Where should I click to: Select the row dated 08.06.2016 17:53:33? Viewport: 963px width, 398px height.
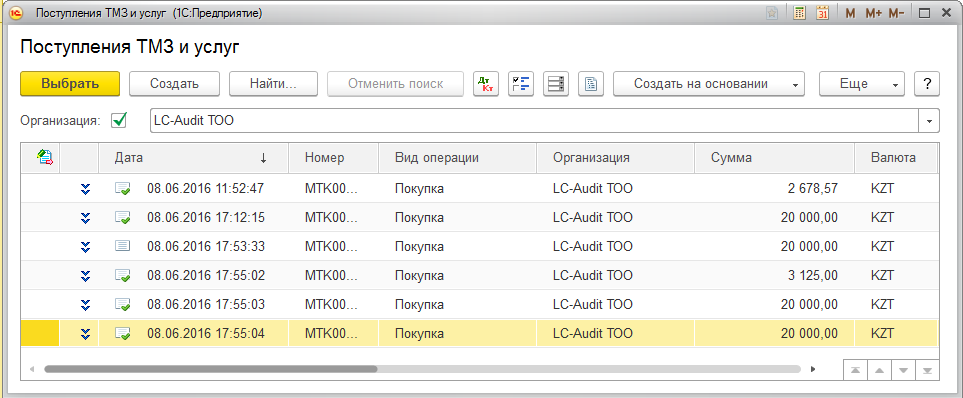(479, 246)
